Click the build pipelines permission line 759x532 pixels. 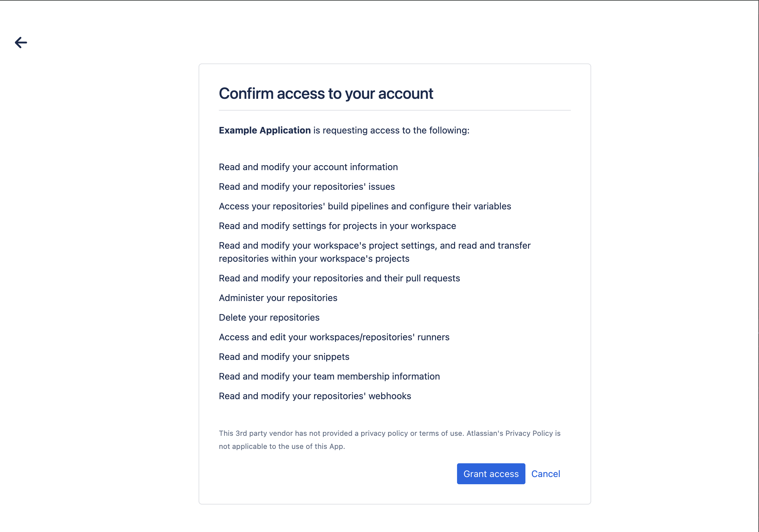click(x=365, y=206)
